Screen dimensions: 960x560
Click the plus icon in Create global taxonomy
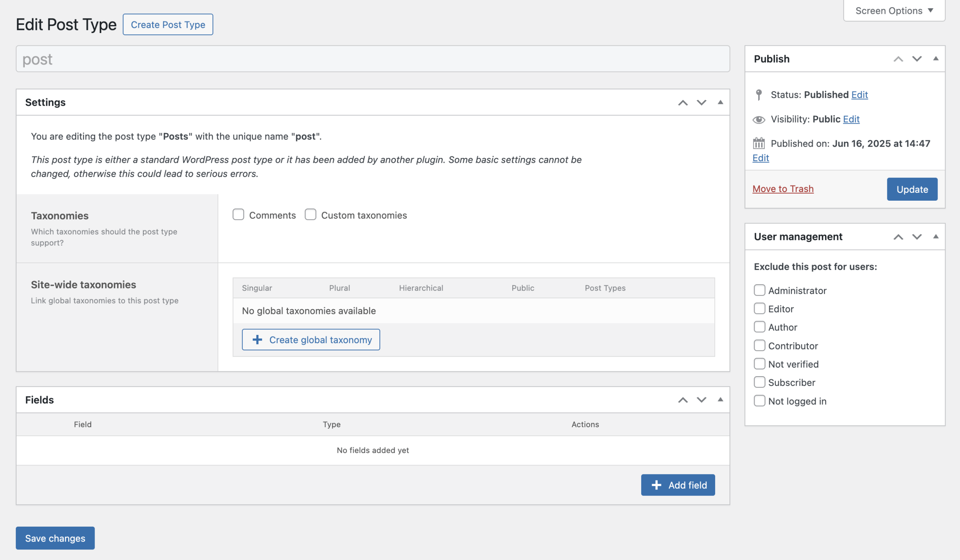(x=257, y=339)
